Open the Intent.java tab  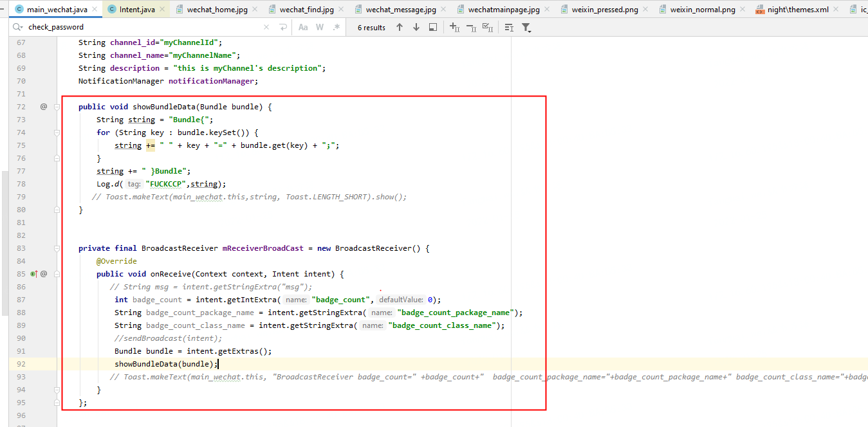point(137,10)
